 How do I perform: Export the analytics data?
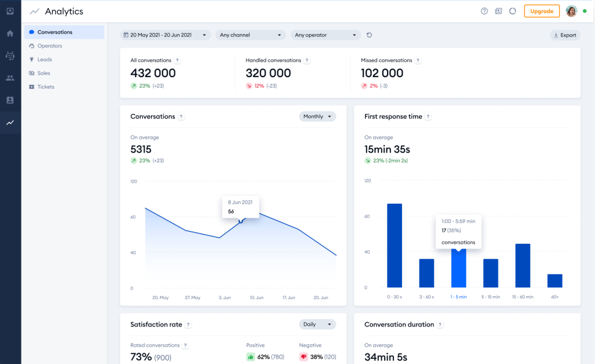coord(565,35)
